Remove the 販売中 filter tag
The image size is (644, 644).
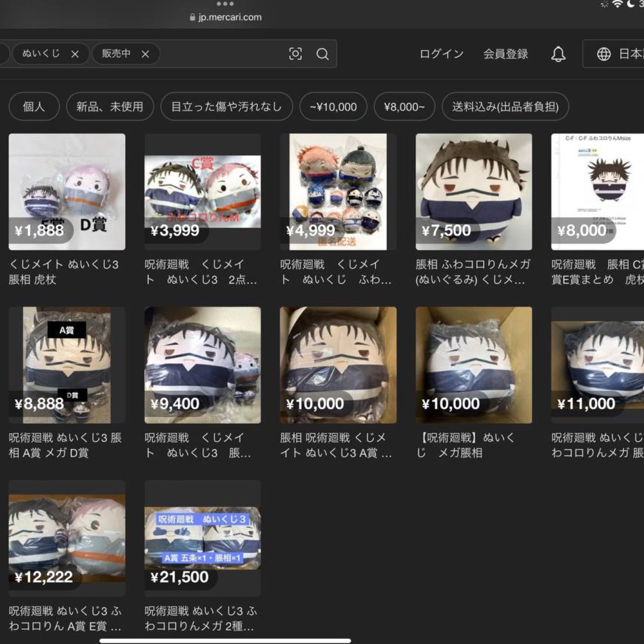click(x=146, y=54)
